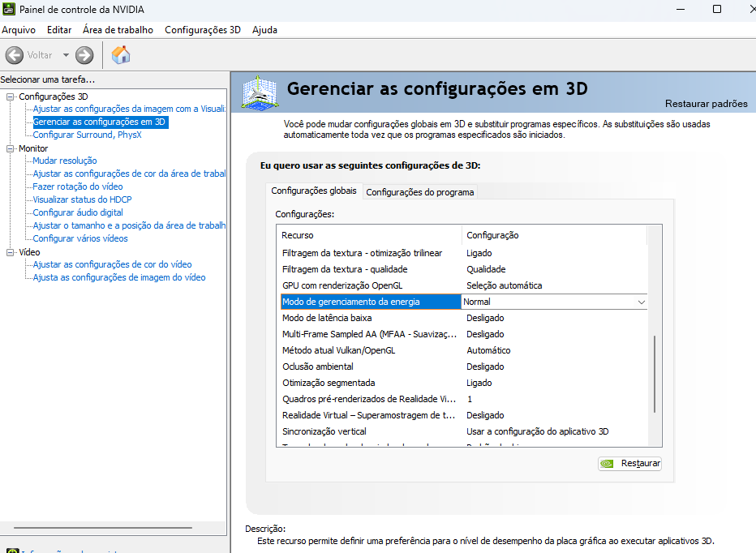Screen dimensions: 756x553
Task: Open the Área de trabalho menu
Action: [118, 30]
